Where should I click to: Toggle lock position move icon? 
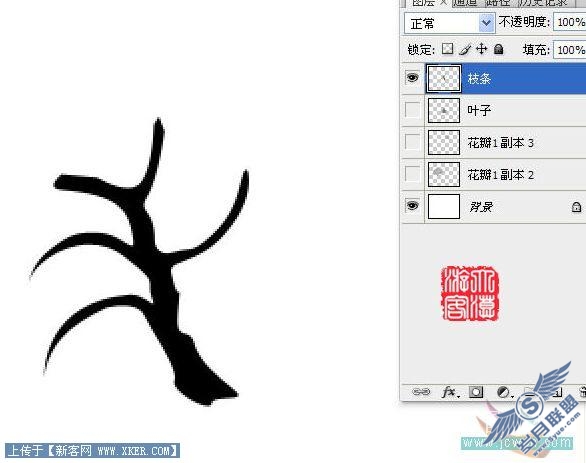[481, 49]
